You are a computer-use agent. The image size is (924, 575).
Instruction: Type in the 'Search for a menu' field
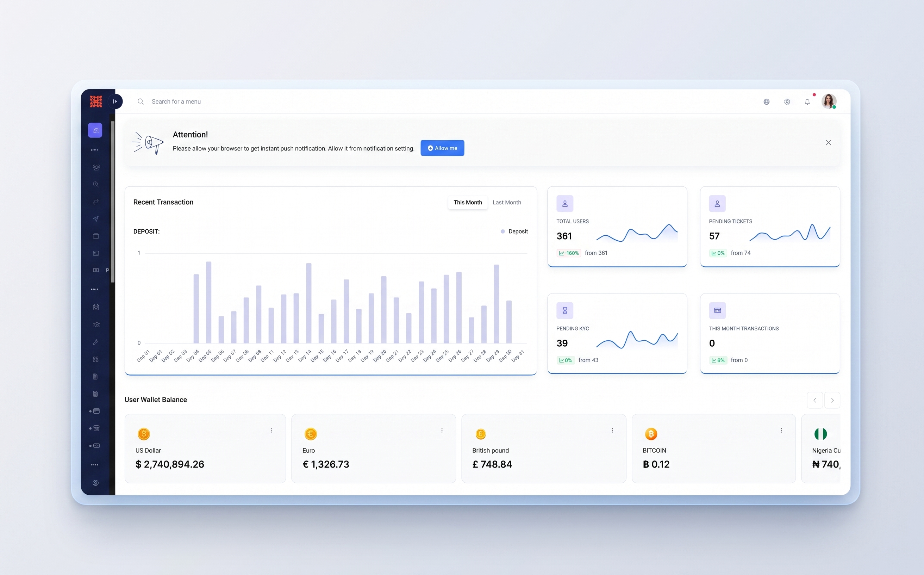click(x=176, y=101)
